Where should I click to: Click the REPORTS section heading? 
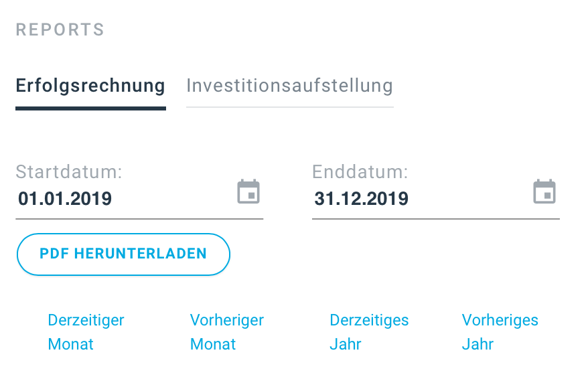point(60,29)
